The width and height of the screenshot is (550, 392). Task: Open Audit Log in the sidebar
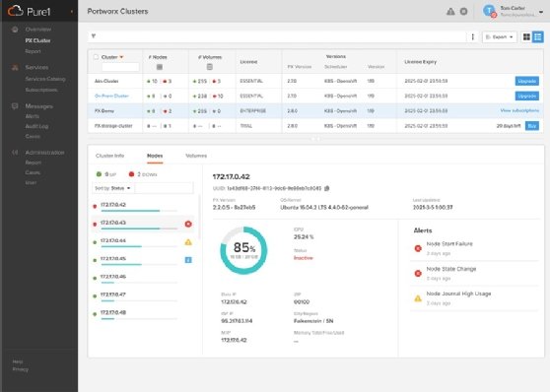click(36, 126)
